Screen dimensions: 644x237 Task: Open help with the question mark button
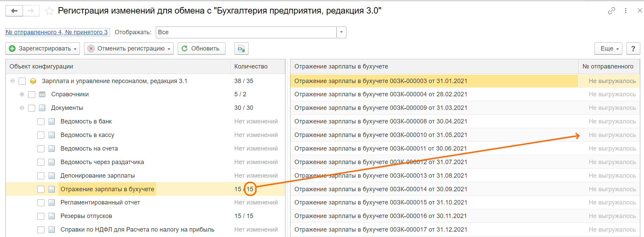pyautogui.click(x=633, y=48)
